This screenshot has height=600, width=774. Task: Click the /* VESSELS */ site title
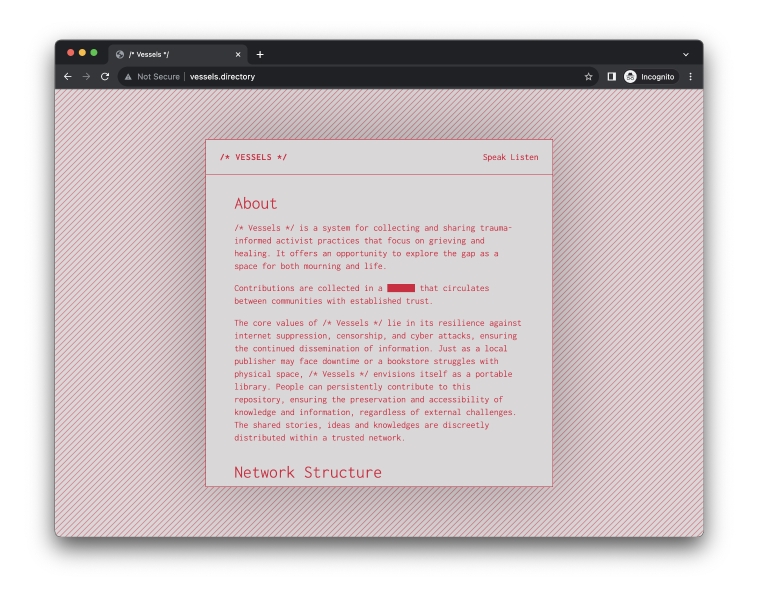[x=253, y=157]
